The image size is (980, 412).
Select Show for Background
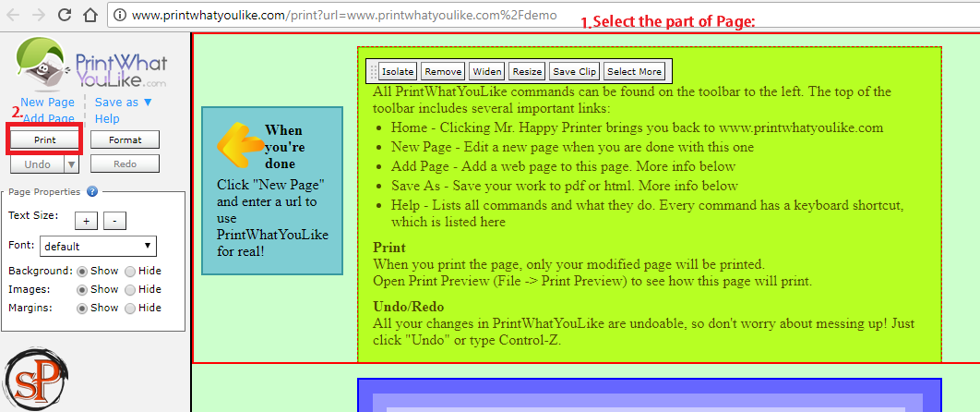coord(81,272)
